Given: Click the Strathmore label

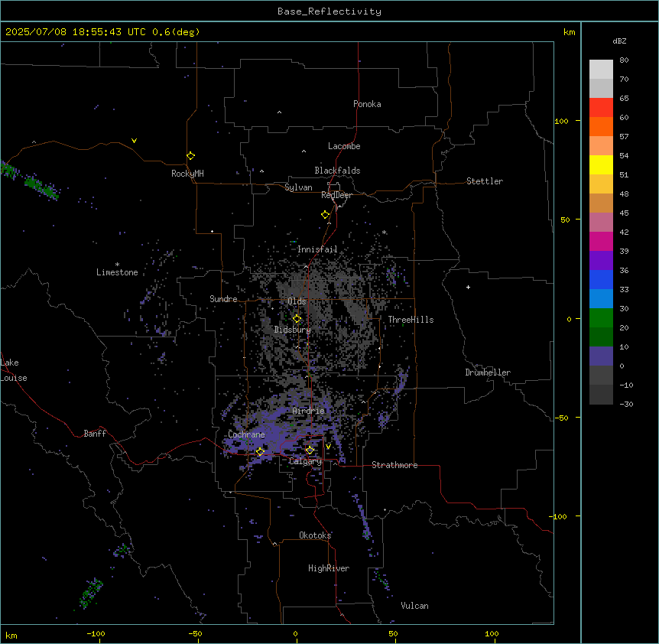Looking at the screenshot, I should (x=394, y=465).
